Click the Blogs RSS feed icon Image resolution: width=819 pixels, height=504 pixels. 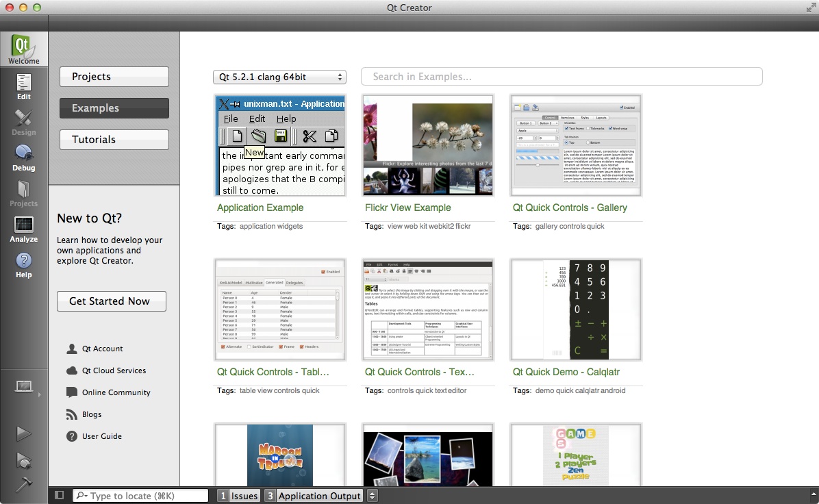click(72, 414)
